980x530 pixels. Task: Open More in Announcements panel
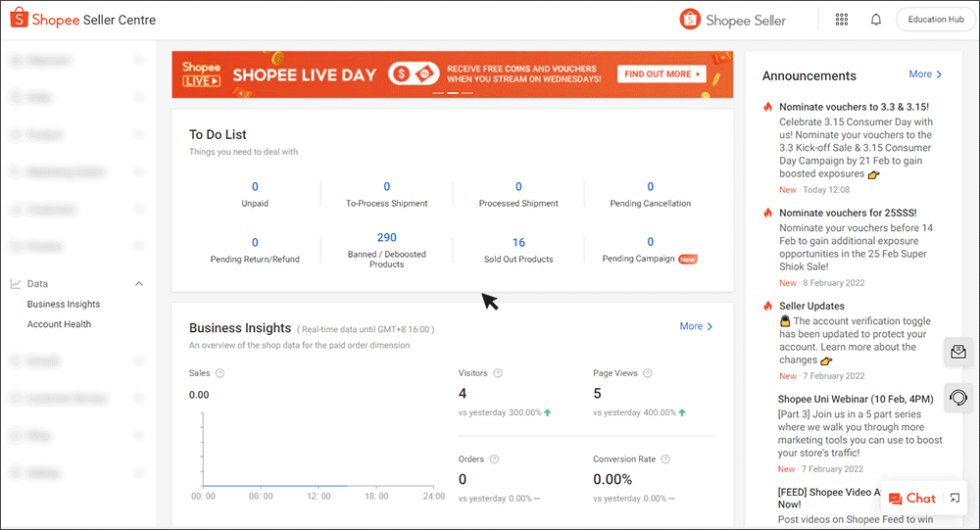pyautogui.click(x=925, y=74)
